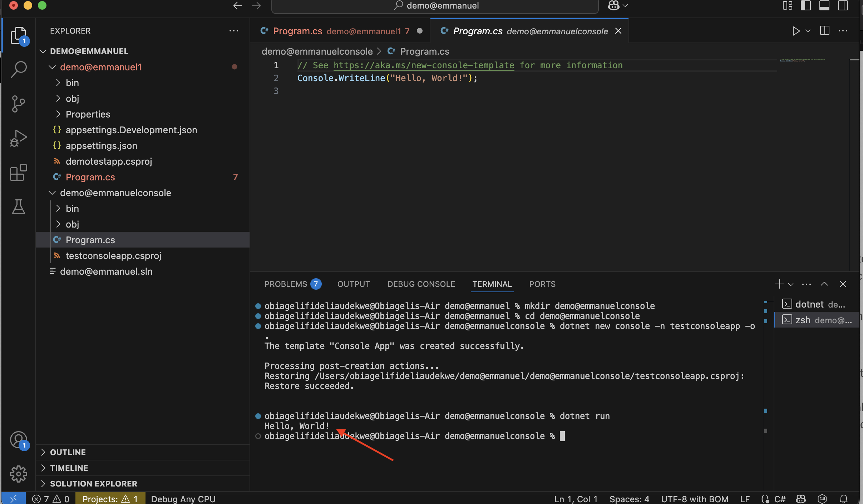Toggle the Secondary Side Bar visibility
Viewport: 863px width, 504px height.
[x=843, y=6]
